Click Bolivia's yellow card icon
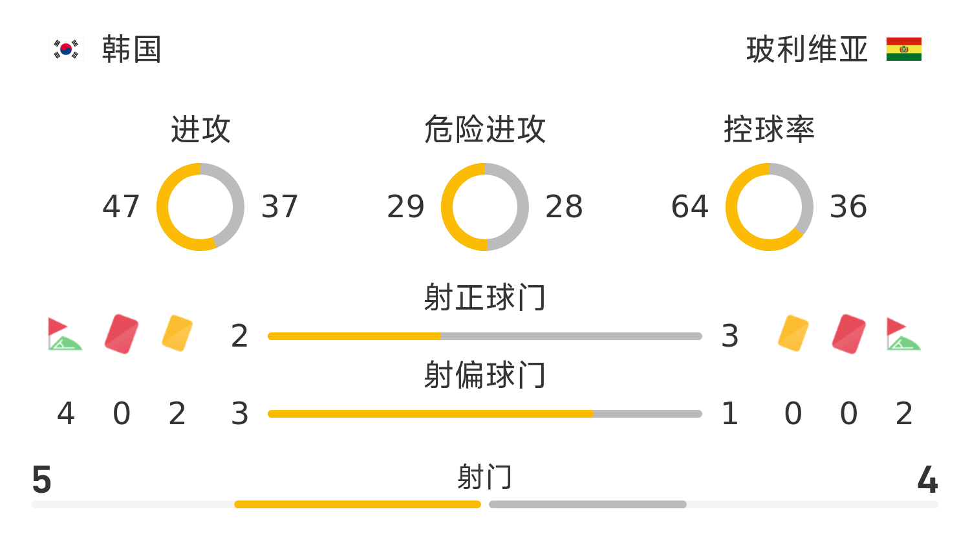 [793, 334]
